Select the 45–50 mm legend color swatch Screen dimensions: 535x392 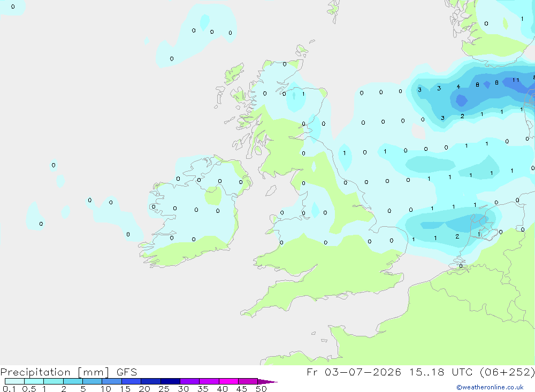[248, 381]
